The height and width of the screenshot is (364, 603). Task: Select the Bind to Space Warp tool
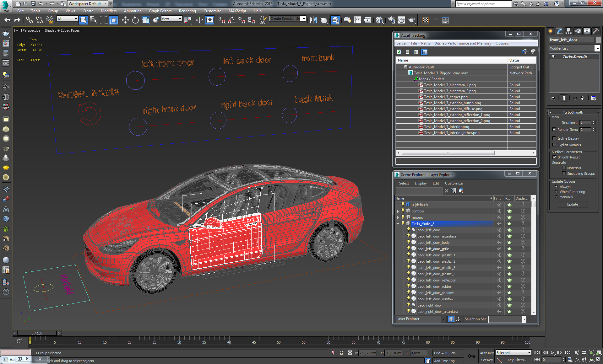[x=50, y=20]
